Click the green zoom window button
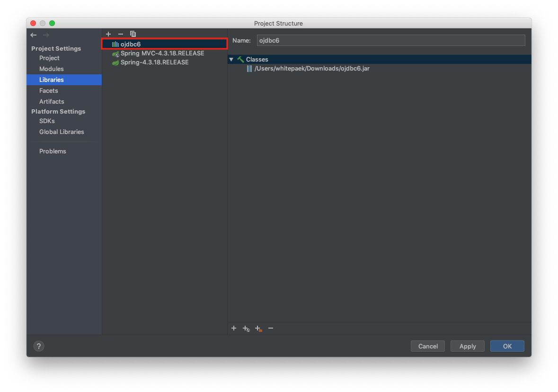 point(52,23)
